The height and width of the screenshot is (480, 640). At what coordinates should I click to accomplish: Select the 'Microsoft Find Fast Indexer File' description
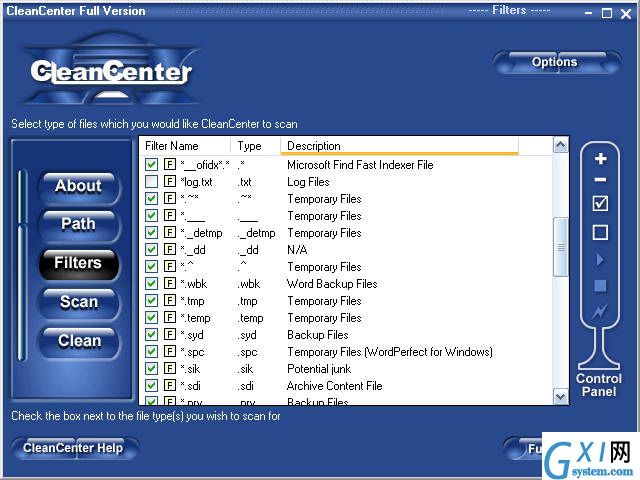[x=360, y=165]
